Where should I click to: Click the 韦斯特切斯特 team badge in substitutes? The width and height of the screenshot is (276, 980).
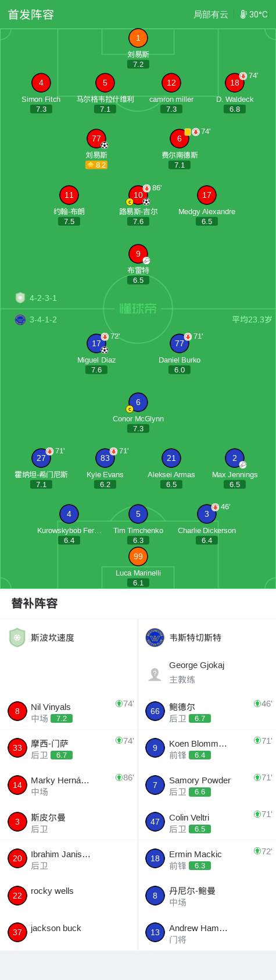(x=155, y=638)
